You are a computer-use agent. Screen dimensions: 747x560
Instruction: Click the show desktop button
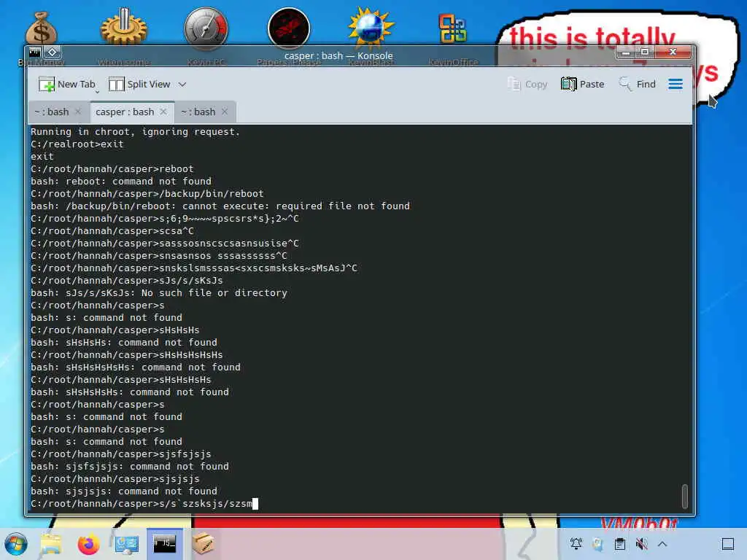727,544
